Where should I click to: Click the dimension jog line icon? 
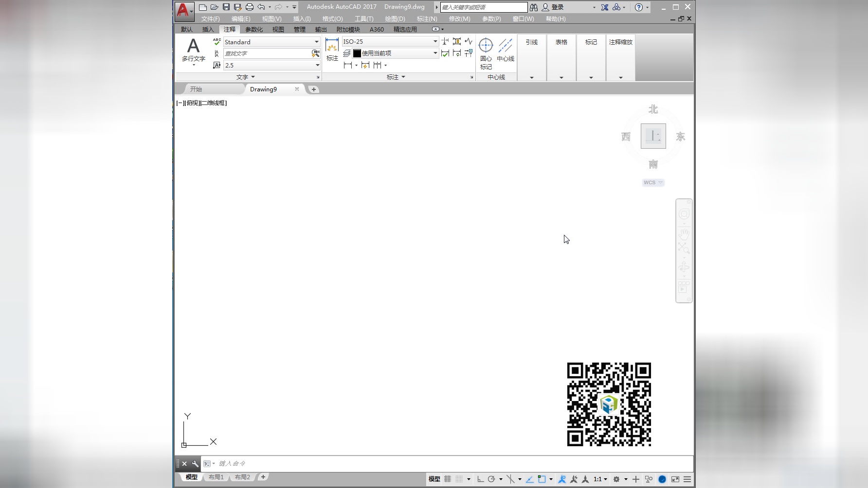(469, 42)
